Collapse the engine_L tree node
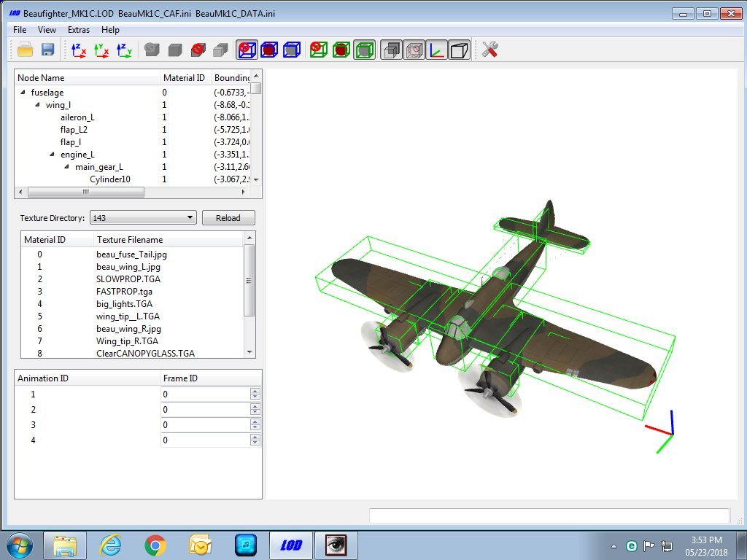The image size is (747, 560). click(53, 155)
